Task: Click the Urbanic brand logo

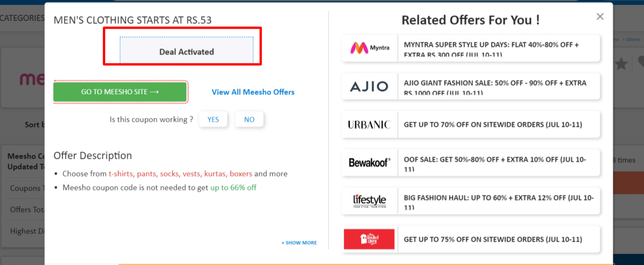Action: [369, 124]
